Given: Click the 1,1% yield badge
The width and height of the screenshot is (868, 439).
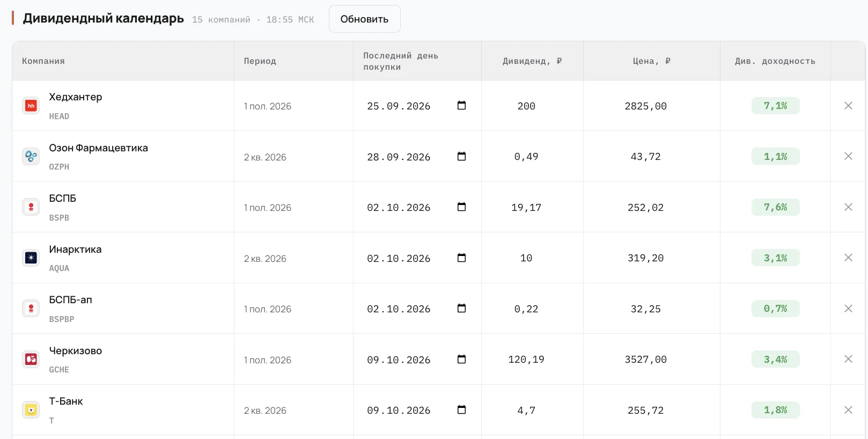Looking at the screenshot, I should [776, 156].
